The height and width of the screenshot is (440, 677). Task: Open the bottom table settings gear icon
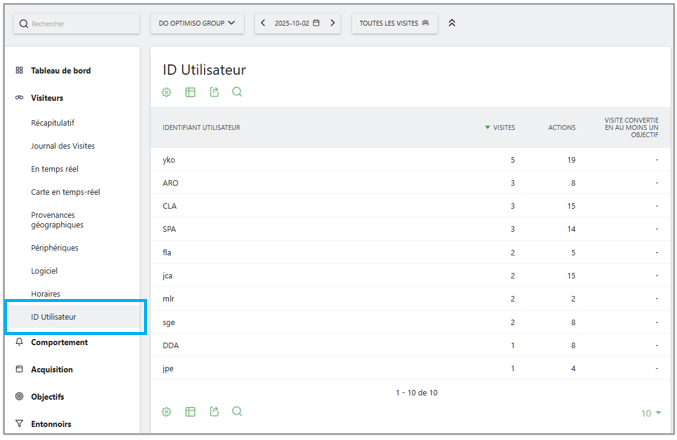pyautogui.click(x=167, y=411)
